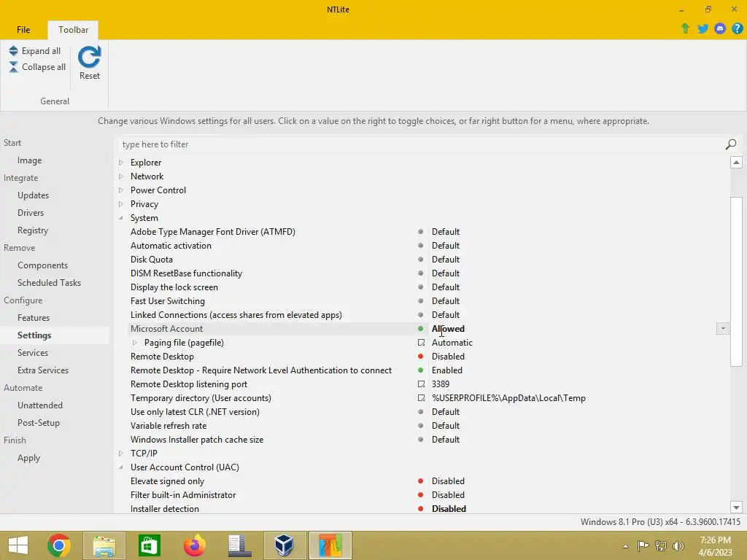Expand the TCP/IP tree node
The height and width of the screenshot is (560, 747).
121,454
